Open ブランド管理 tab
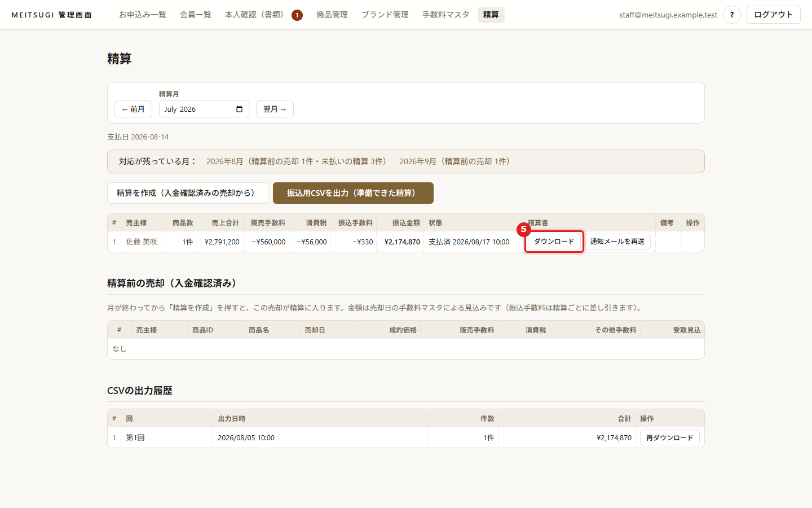 click(x=385, y=15)
